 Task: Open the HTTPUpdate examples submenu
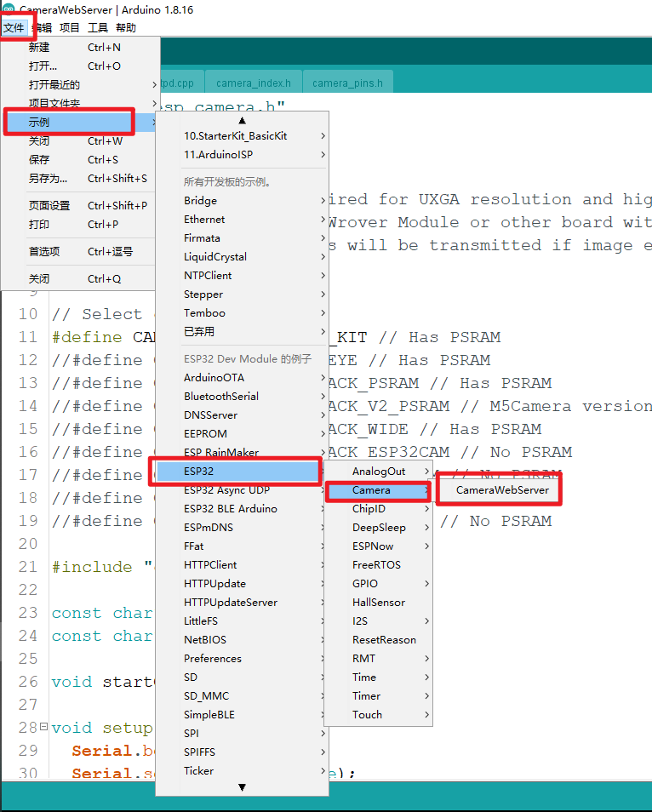[x=242, y=584]
